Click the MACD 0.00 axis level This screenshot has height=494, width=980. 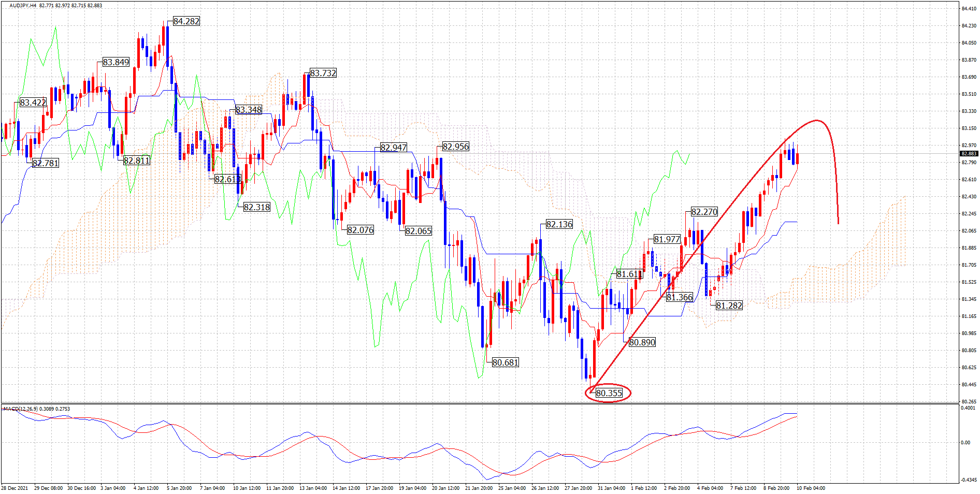coord(965,443)
